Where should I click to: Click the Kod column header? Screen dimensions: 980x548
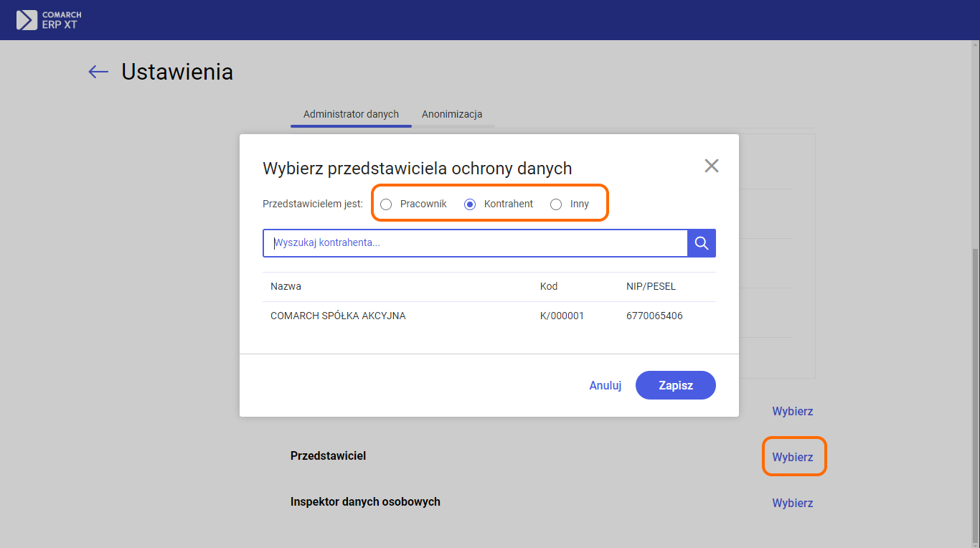tap(549, 286)
